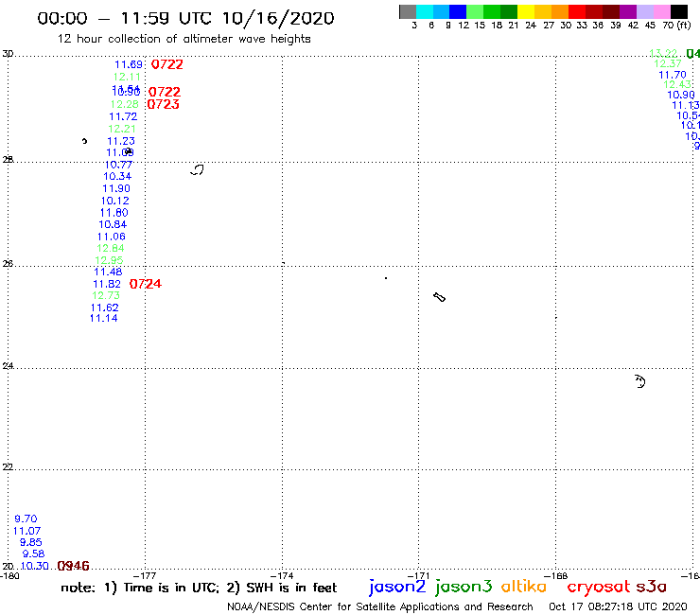Click the NOAA/NESDIS Center credit line

pyautogui.click(x=380, y=606)
